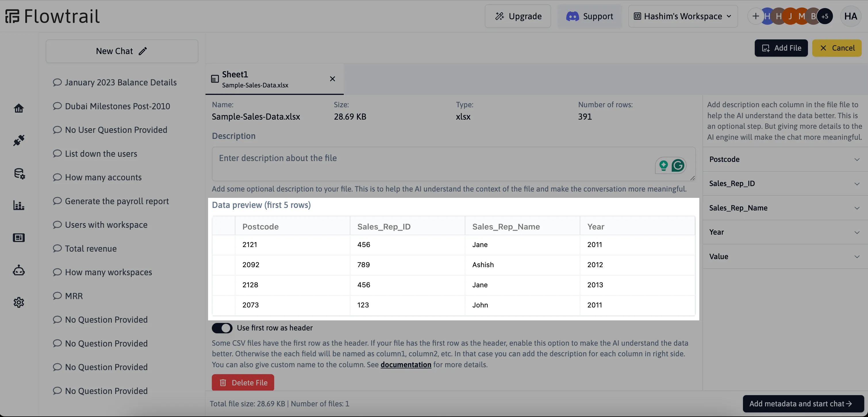Image resolution: width=868 pixels, height=417 pixels.
Task: Click the +5 members avatar badge
Action: [825, 16]
